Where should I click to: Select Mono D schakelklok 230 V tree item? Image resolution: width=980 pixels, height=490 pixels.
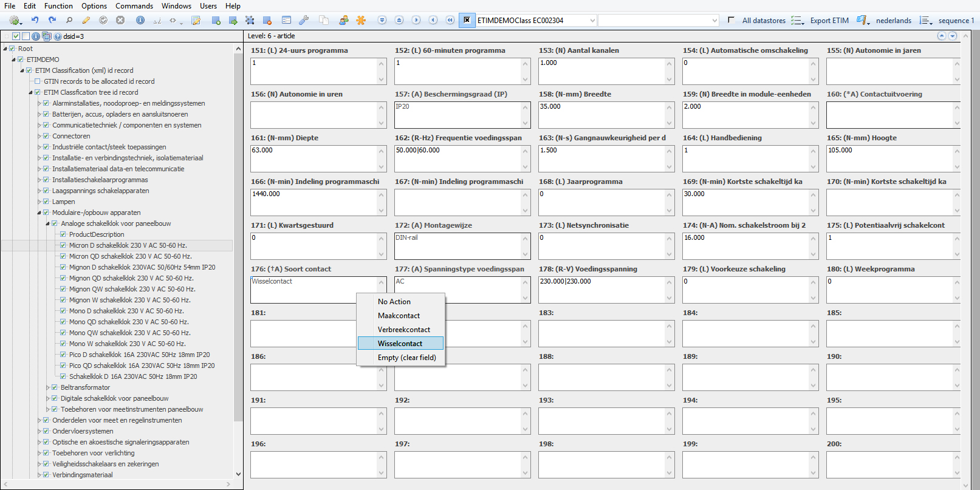pos(126,311)
